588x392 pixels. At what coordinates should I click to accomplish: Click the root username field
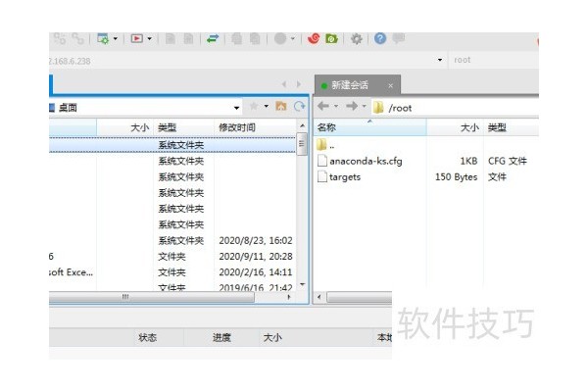tap(494, 60)
